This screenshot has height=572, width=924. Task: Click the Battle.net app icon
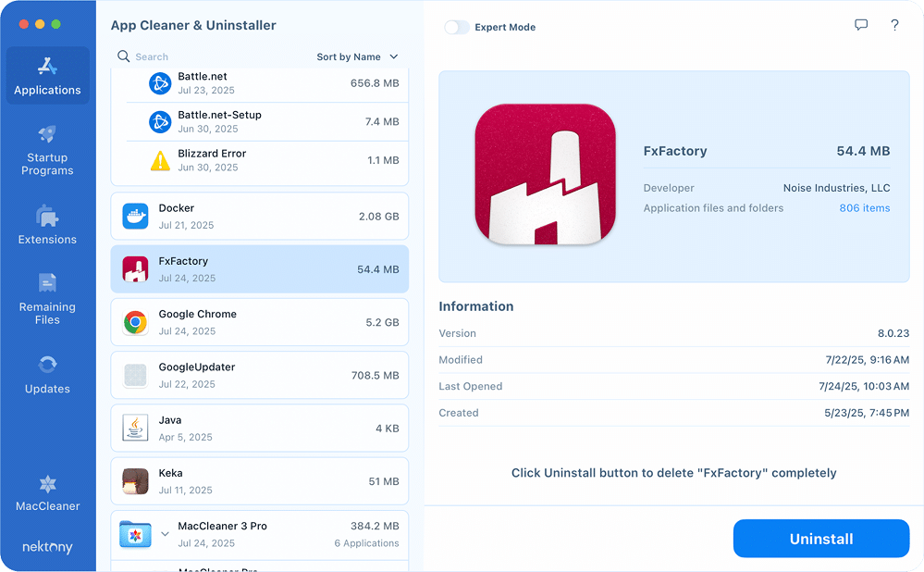click(160, 83)
